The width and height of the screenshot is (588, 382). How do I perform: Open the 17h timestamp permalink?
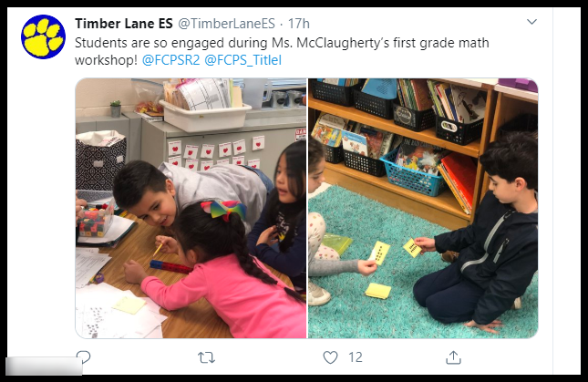298,24
